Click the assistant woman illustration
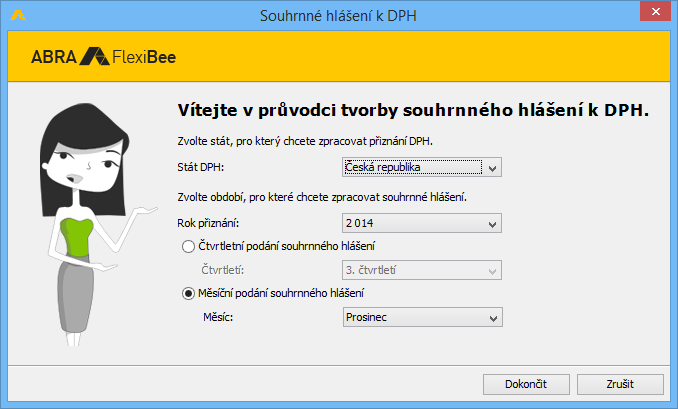Image resolution: width=678 pixels, height=409 pixels. (96, 224)
